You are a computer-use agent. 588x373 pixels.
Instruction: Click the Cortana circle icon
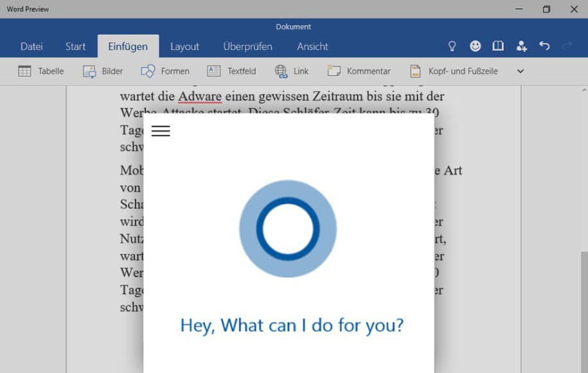[x=288, y=229]
